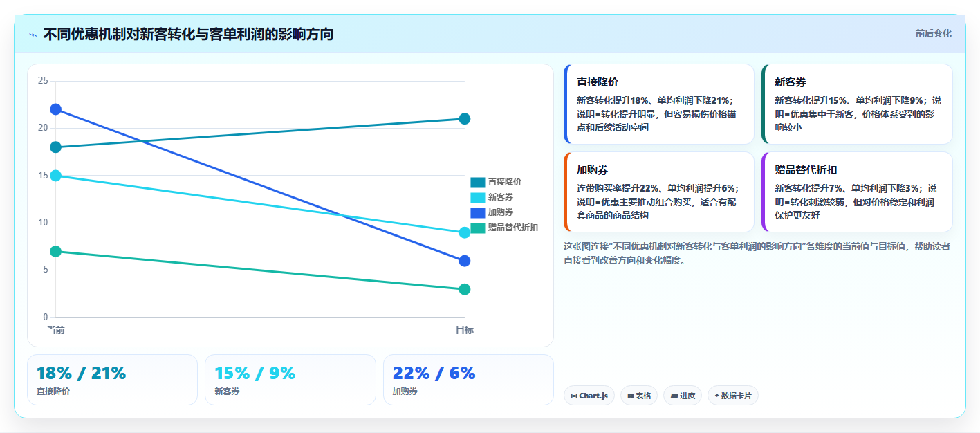980x433 pixels.
Task: Click the y-axis value 10
Action: coord(43,223)
